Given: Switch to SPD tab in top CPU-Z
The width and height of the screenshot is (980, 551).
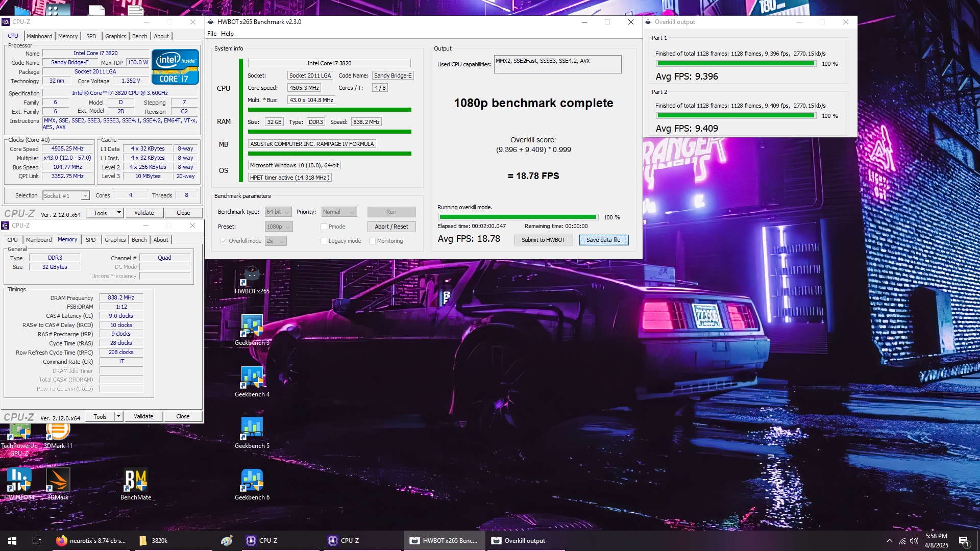Looking at the screenshot, I should click(91, 36).
